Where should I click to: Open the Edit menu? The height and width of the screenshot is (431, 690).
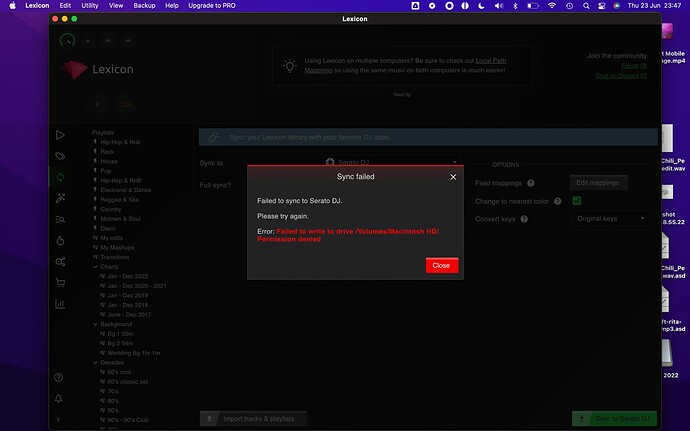tap(65, 6)
